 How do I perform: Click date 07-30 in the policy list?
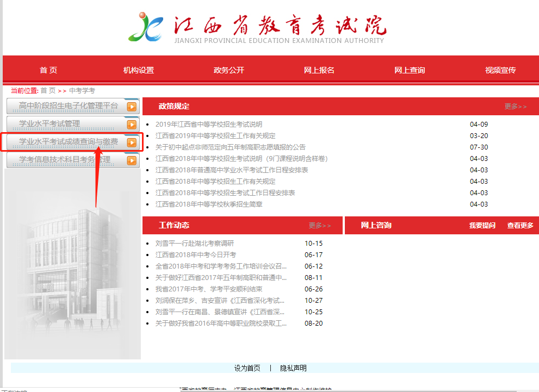point(479,147)
